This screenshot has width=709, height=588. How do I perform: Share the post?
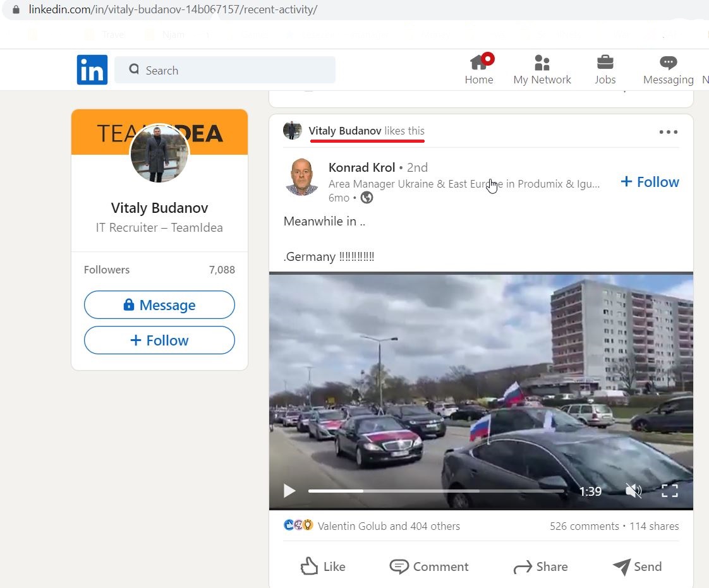tap(541, 567)
